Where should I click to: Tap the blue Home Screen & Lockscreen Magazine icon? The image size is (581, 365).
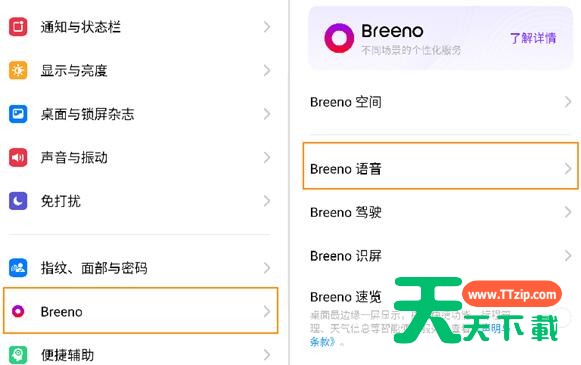18,114
